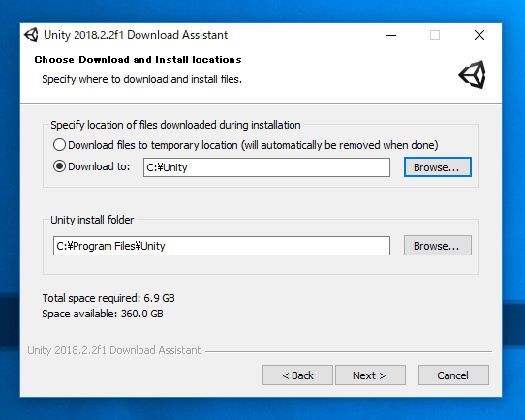Screen dimensions: 525x420
Task: Browse for the download location folder
Action: pyautogui.click(x=438, y=167)
